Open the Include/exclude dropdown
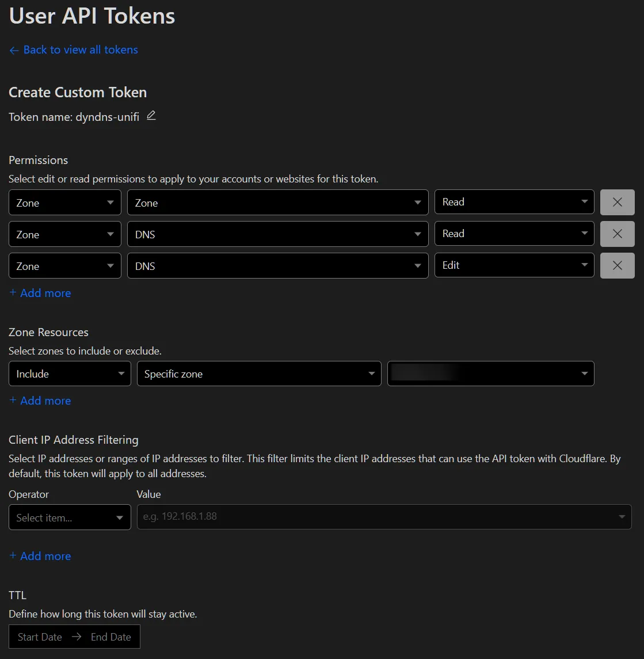This screenshot has height=659, width=644. (x=70, y=374)
